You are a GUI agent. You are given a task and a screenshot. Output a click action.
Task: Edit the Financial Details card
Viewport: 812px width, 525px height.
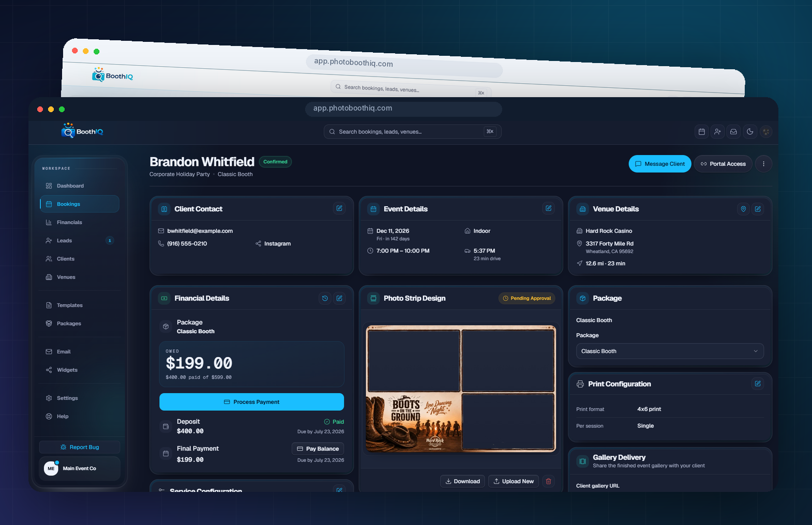pyautogui.click(x=339, y=298)
